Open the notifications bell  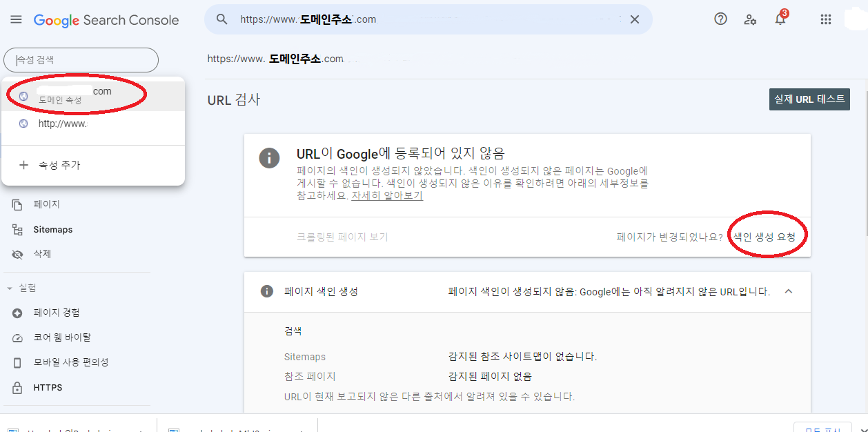click(780, 19)
